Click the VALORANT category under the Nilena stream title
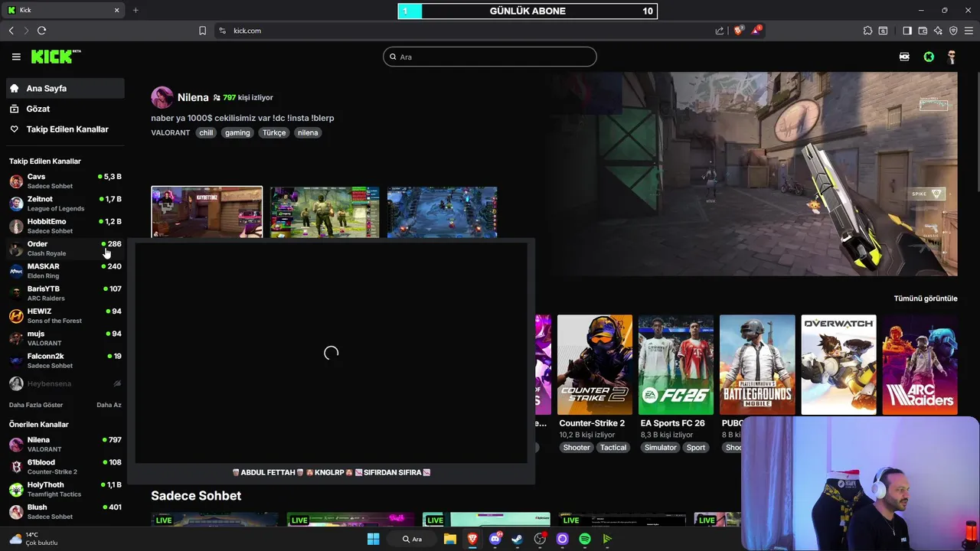 170,132
